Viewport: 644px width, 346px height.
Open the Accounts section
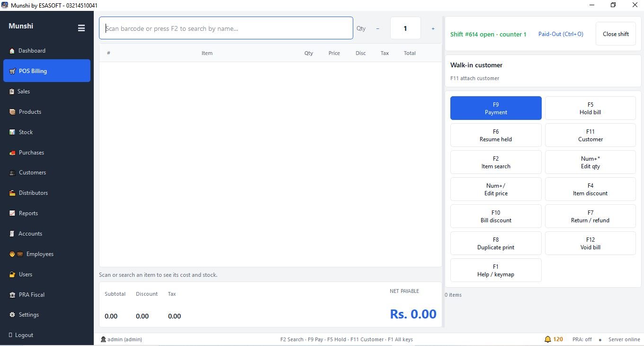[x=47, y=234]
